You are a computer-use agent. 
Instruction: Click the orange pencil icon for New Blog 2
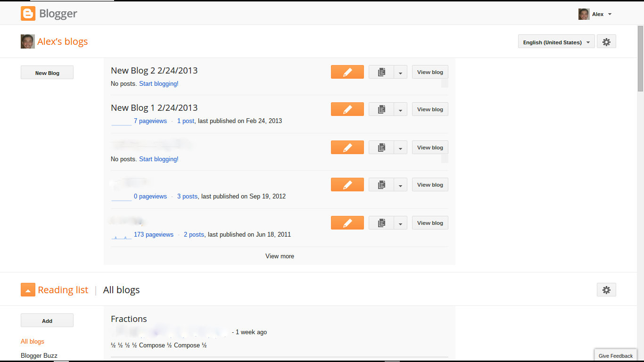[347, 72]
